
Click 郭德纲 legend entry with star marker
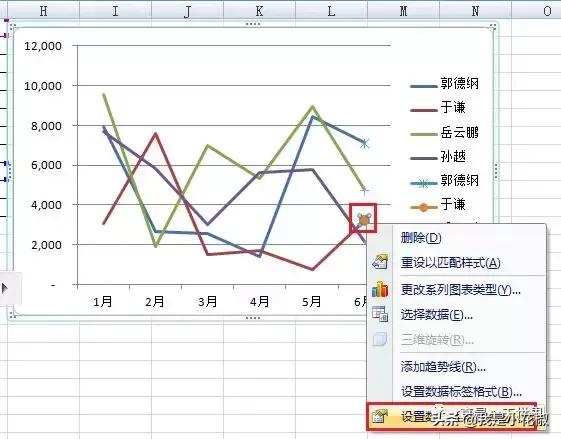click(x=444, y=181)
